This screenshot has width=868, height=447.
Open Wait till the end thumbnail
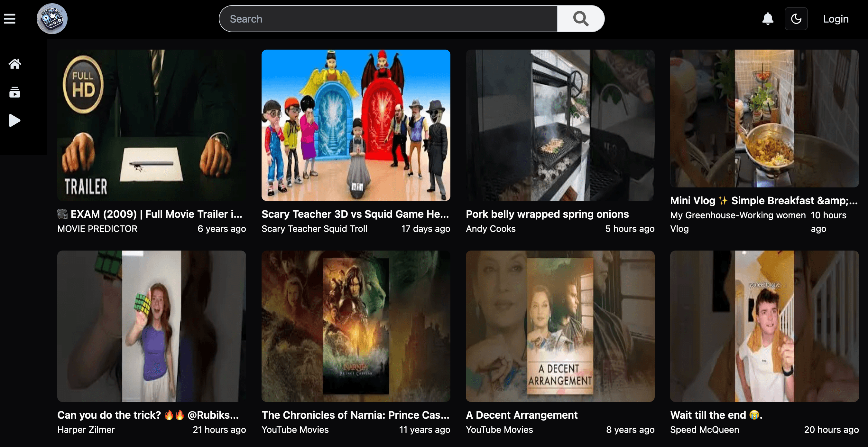coord(764,326)
